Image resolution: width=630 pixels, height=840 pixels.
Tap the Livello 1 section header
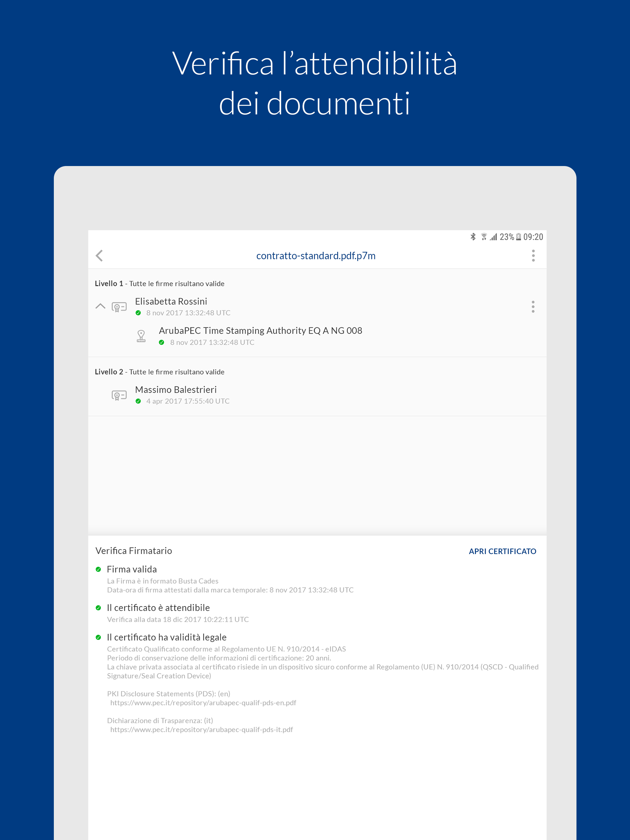coord(159,284)
